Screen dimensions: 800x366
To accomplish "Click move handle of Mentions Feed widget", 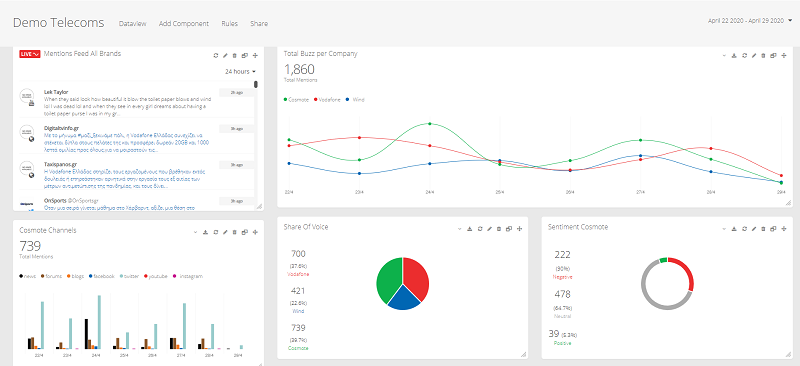I will (255, 55).
